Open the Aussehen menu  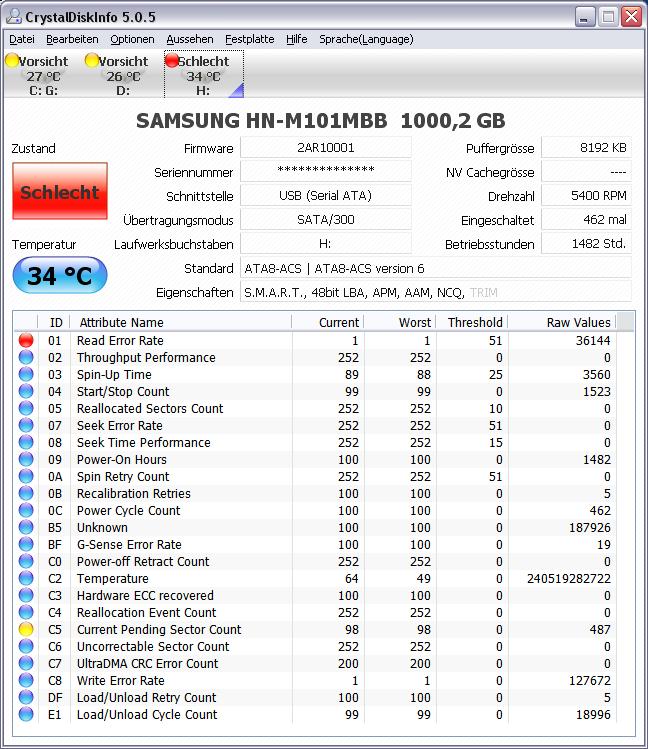[190, 39]
